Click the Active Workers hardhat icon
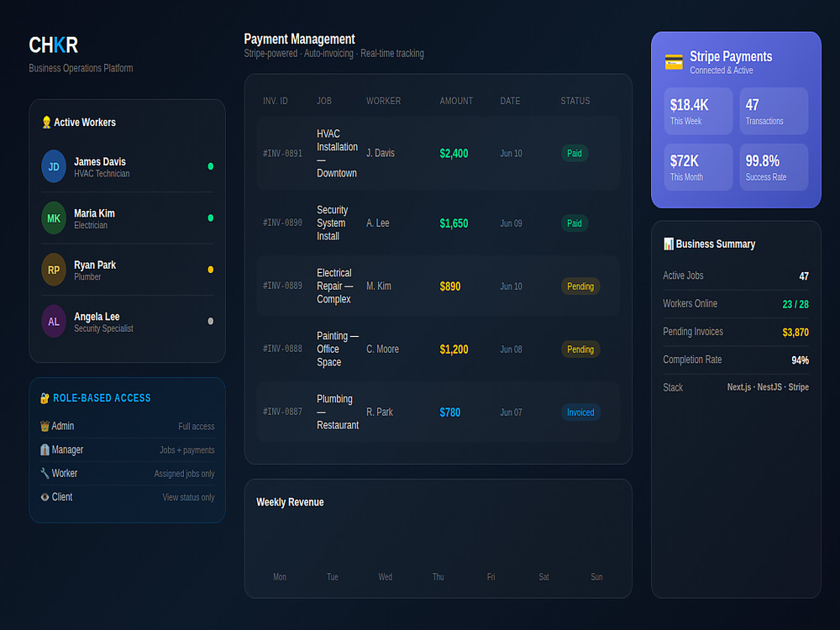Screen dimensions: 840x630 click(x=46, y=122)
